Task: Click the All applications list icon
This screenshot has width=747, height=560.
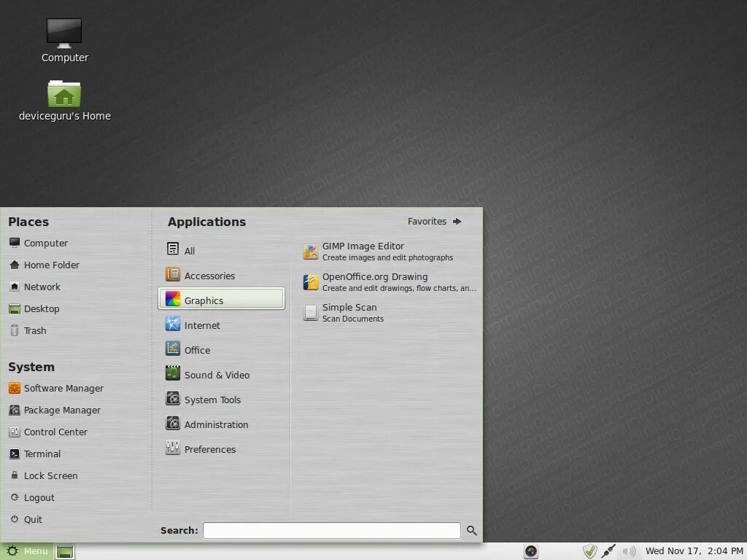Action: pyautogui.click(x=172, y=249)
